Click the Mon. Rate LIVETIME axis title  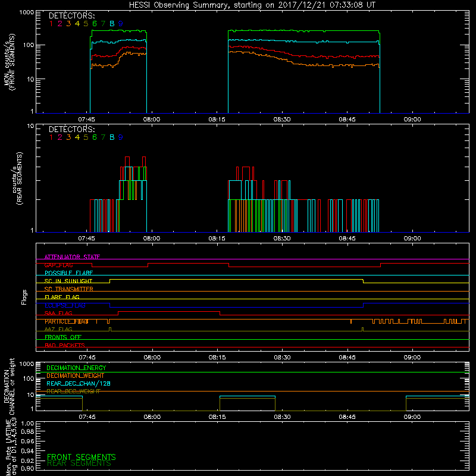(11, 447)
